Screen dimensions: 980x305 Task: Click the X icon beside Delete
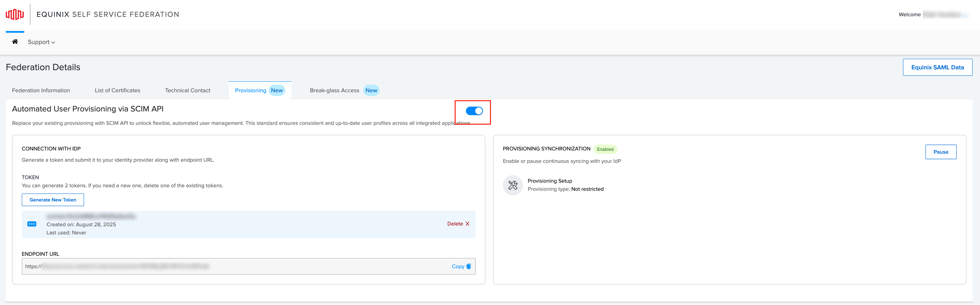[x=468, y=224]
